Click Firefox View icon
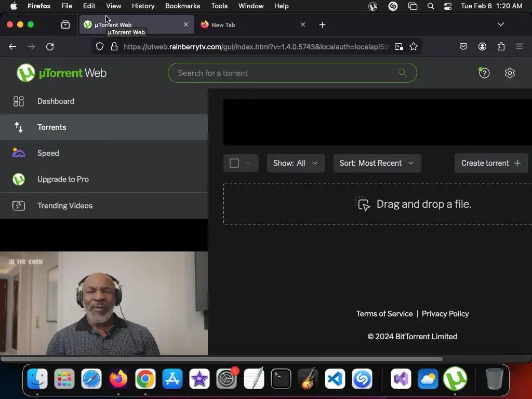532x399 pixels. (65, 25)
